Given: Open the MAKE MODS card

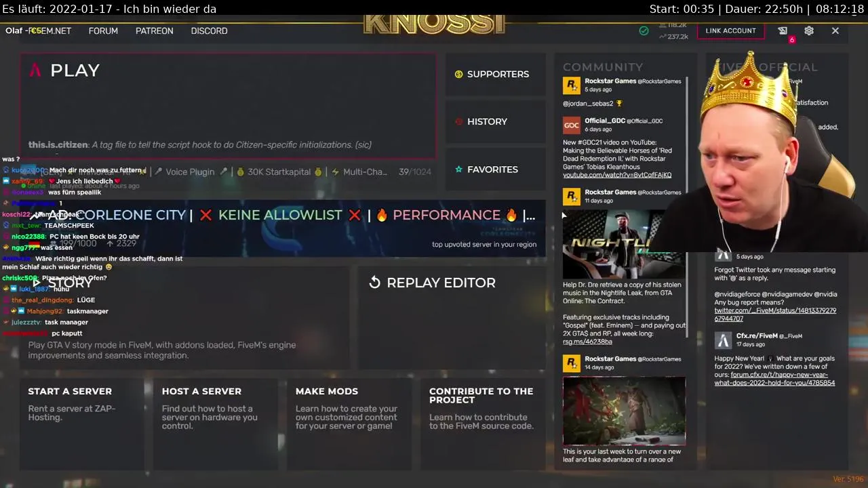Looking at the screenshot, I should (349, 424).
